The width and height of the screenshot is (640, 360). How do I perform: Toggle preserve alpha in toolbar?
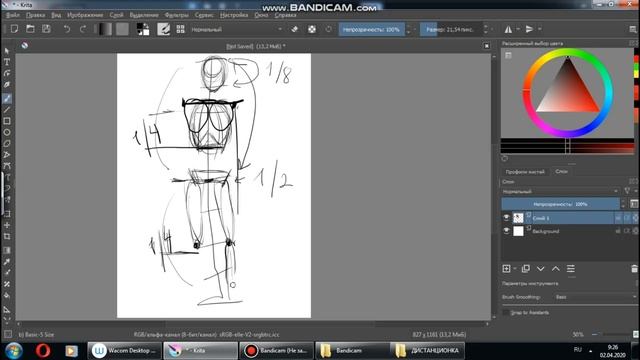click(312, 29)
